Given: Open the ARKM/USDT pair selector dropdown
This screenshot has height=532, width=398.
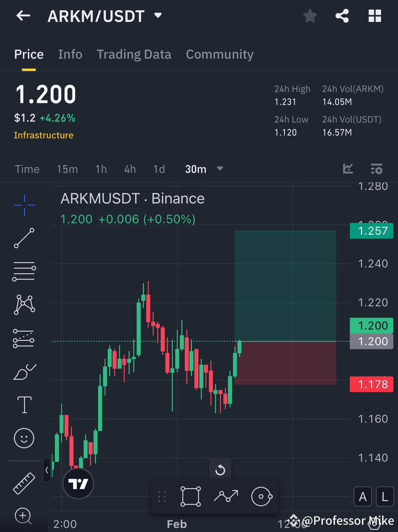Looking at the screenshot, I should [157, 15].
